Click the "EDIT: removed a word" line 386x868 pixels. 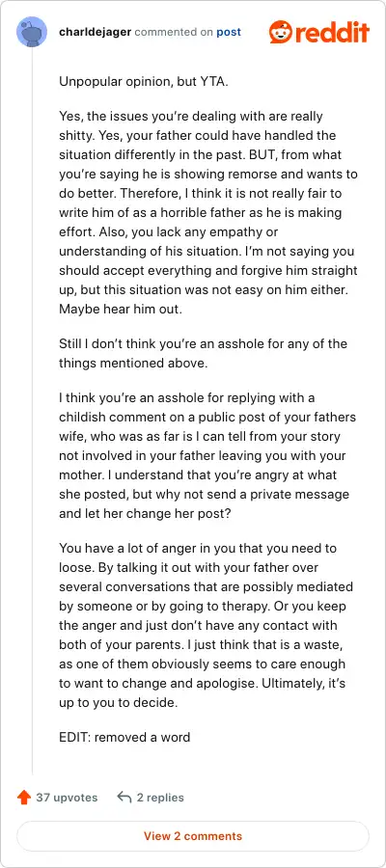pos(124,737)
